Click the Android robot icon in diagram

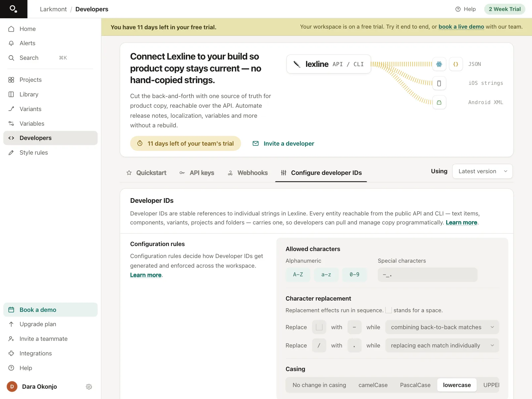[439, 102]
